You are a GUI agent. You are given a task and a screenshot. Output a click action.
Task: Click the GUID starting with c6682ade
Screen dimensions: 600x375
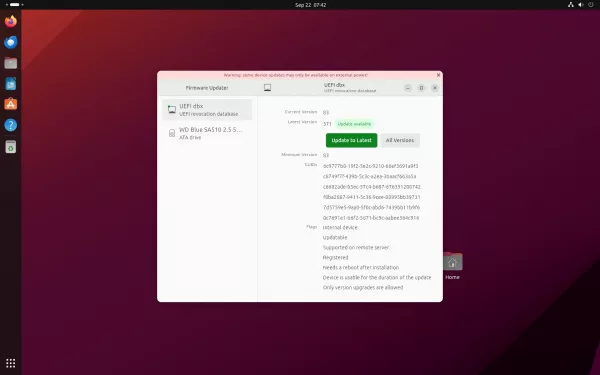pos(372,187)
